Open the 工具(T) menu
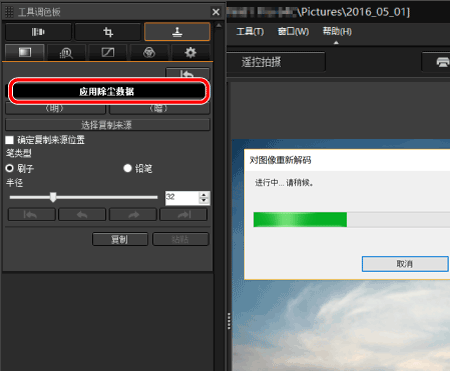Screen dimensions: 450x371 [250, 32]
